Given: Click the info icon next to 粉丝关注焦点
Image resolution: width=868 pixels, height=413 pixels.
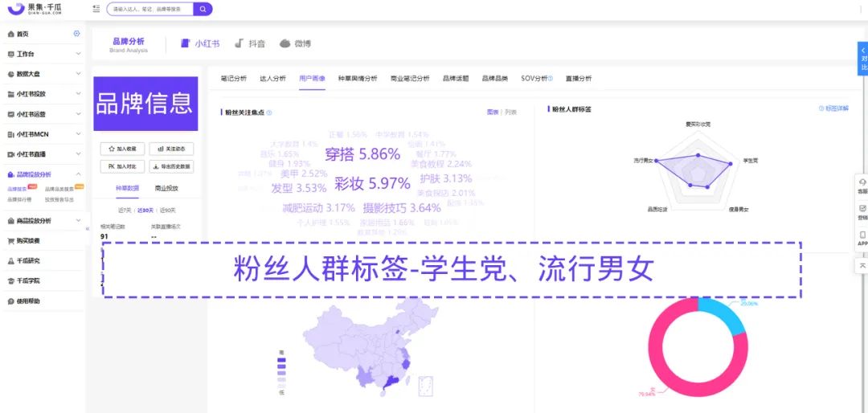Looking at the screenshot, I should [x=269, y=113].
